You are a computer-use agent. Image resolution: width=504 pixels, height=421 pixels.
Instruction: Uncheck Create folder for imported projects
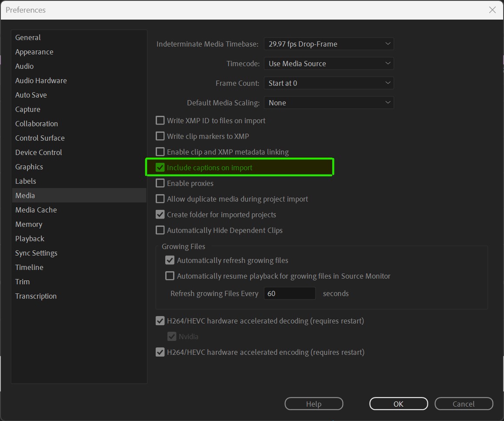(160, 214)
